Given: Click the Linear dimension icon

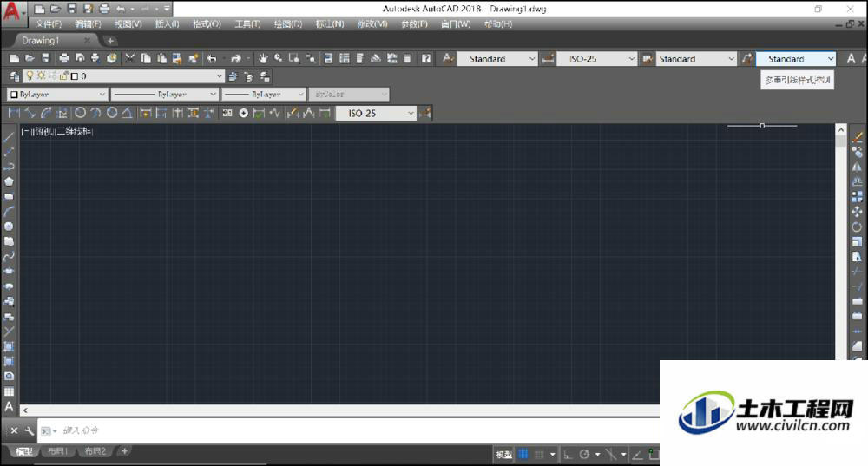Looking at the screenshot, I should pos(15,113).
